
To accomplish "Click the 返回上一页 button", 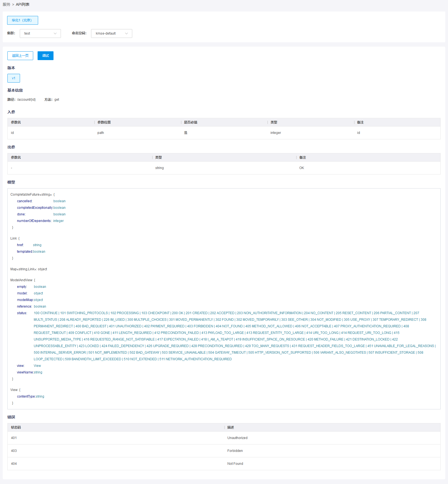I will click(20, 56).
